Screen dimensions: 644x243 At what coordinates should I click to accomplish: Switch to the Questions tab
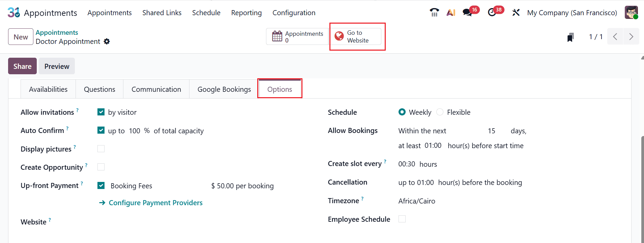99,89
